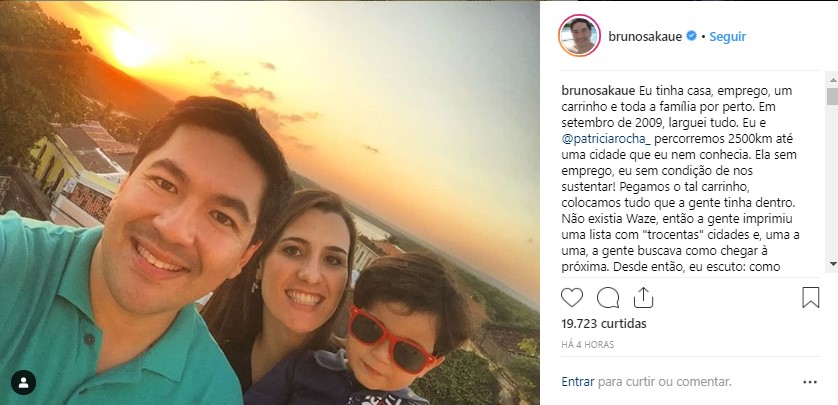
Task: Click Entrar to log in
Action: click(x=578, y=382)
